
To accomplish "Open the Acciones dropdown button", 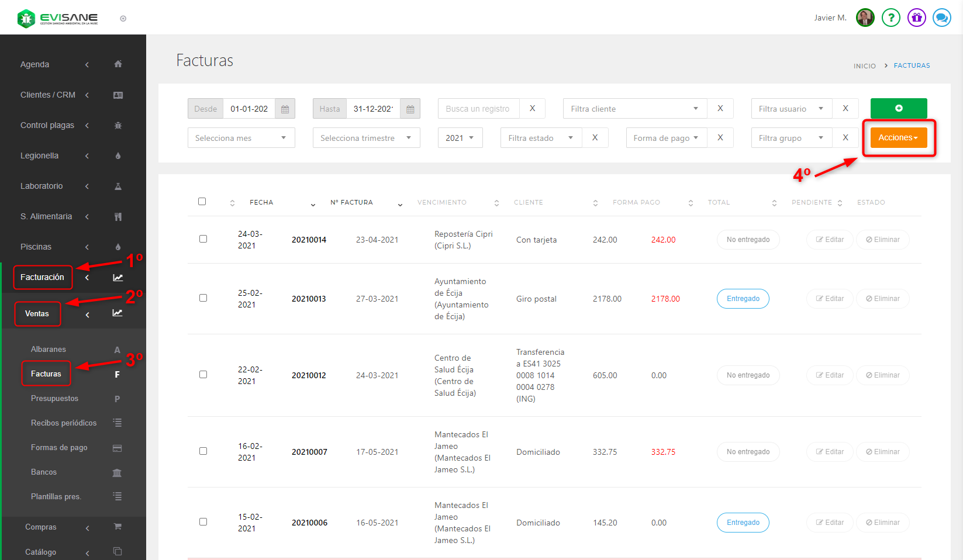I will pyautogui.click(x=898, y=137).
